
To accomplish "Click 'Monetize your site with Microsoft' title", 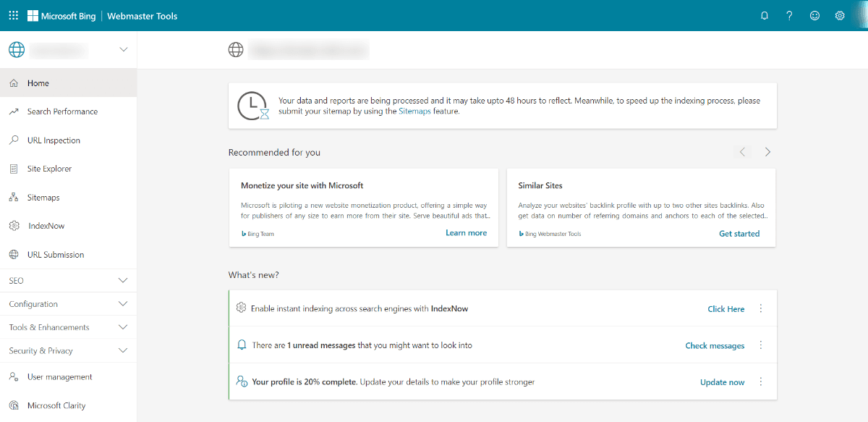I will coord(302,185).
